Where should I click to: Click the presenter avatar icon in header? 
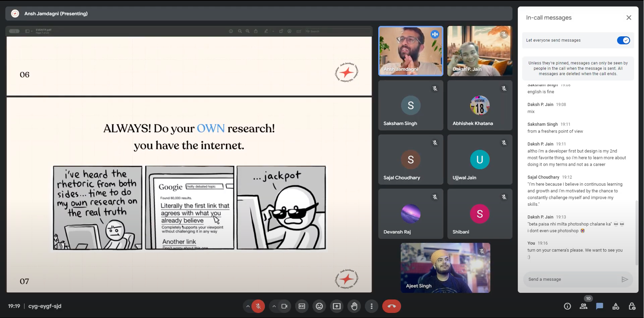[15, 14]
